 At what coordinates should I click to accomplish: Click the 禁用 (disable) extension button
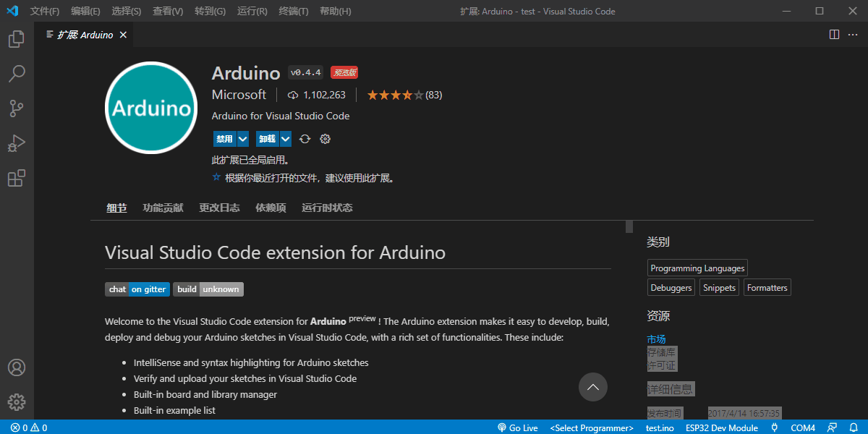click(224, 139)
